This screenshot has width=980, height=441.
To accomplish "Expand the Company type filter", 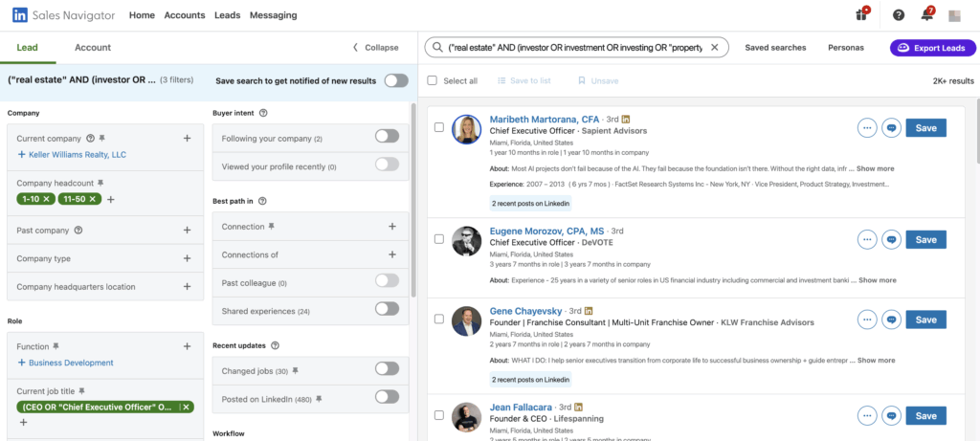I will click(x=187, y=258).
